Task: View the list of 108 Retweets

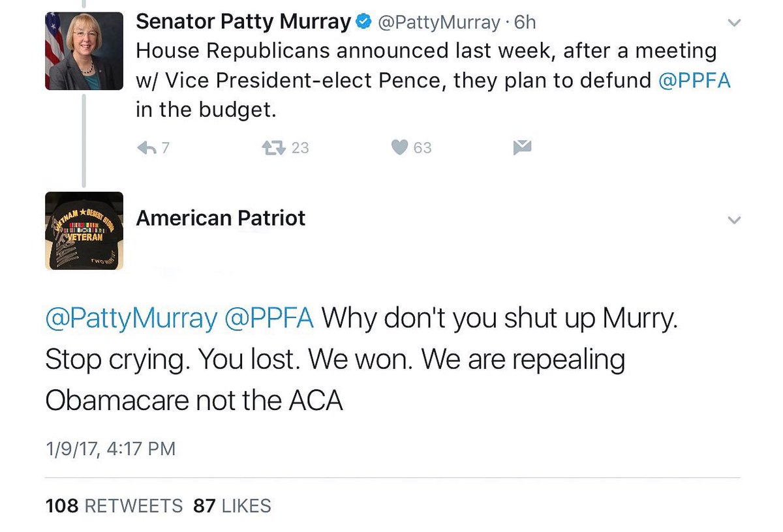Action: [114, 505]
